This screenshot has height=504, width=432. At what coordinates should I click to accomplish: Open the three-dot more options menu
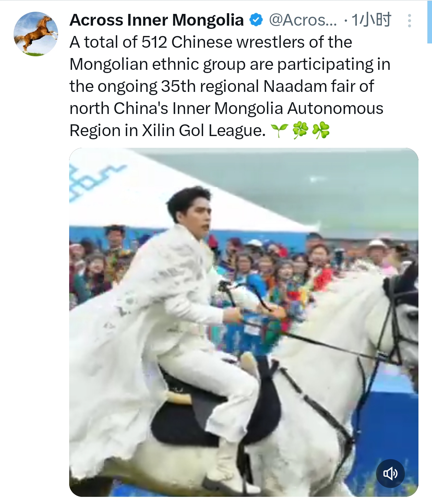point(410,21)
